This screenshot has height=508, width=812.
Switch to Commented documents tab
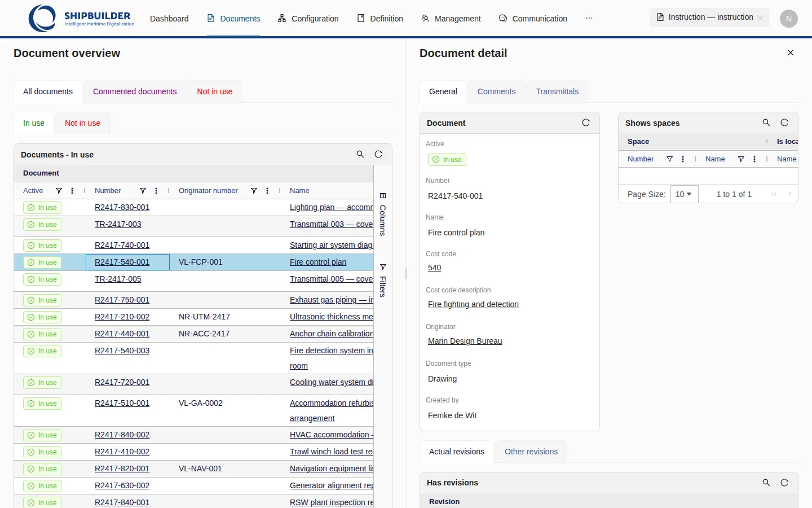click(x=135, y=91)
